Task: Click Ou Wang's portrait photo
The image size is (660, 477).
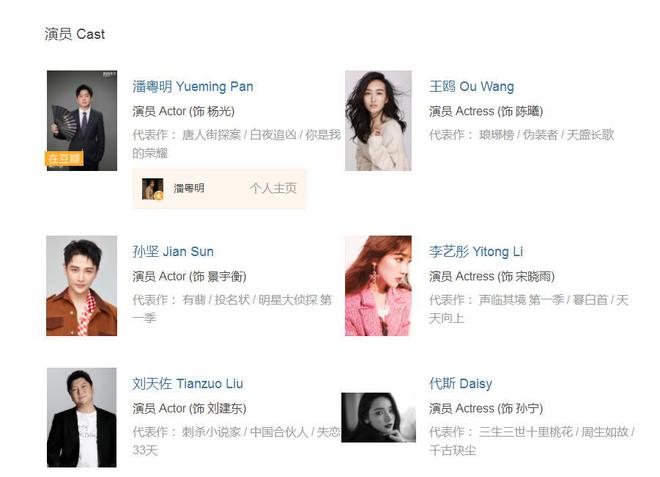Action: pyautogui.click(x=378, y=120)
